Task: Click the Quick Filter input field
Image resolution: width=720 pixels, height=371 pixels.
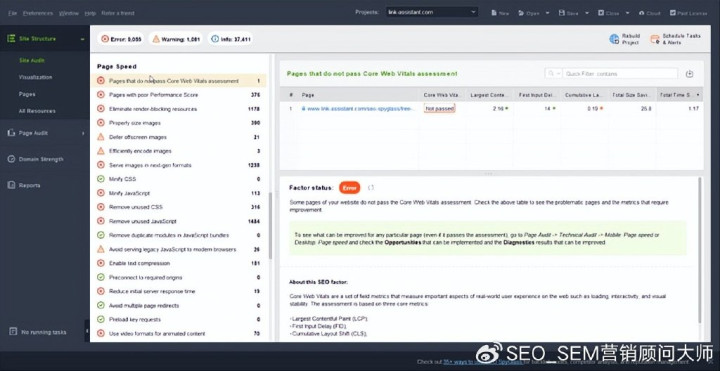Action: coord(620,73)
